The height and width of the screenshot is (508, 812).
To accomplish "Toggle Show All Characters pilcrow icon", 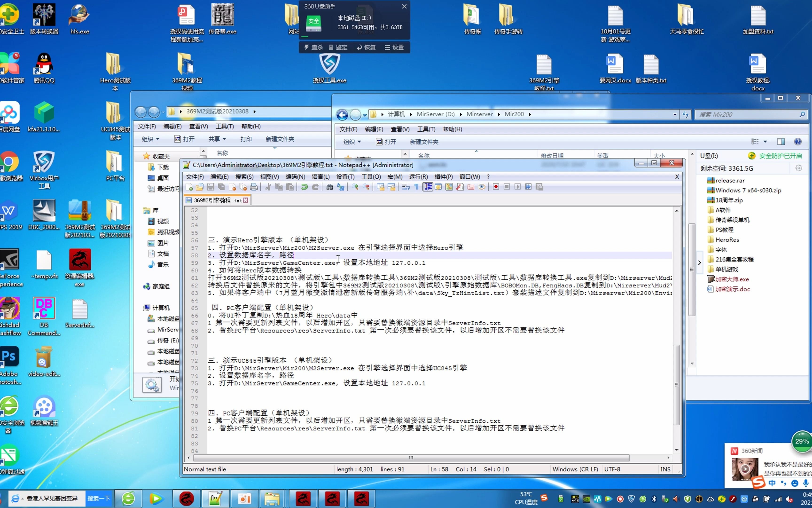I will pyautogui.click(x=417, y=187).
